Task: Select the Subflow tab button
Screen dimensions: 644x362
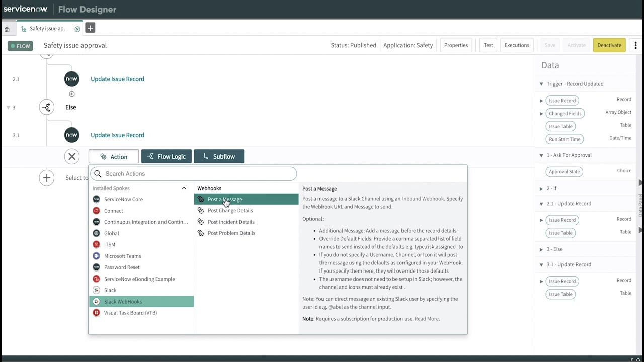Action: point(219,157)
